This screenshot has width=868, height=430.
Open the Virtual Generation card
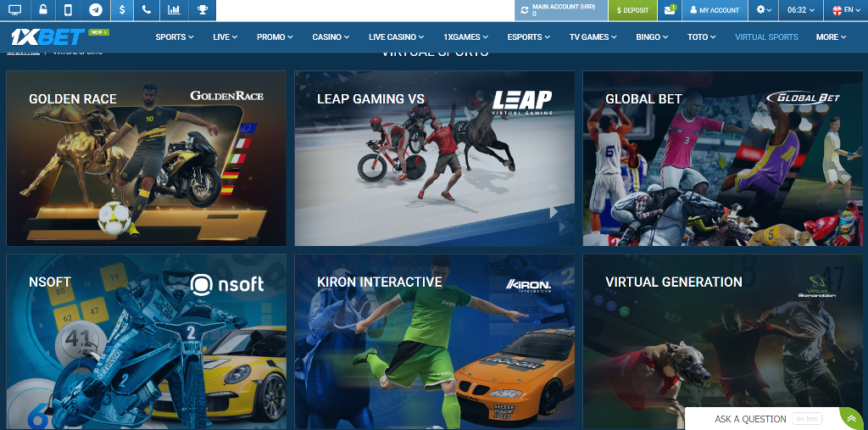click(x=722, y=341)
